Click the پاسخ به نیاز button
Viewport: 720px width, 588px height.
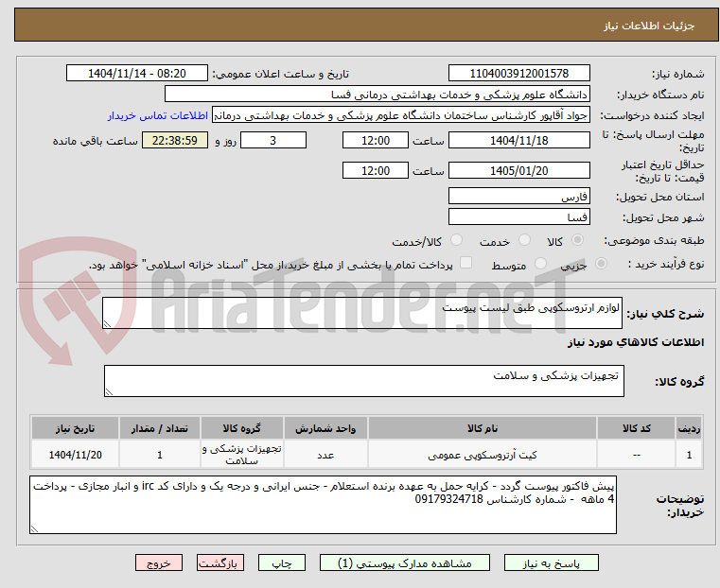551,562
